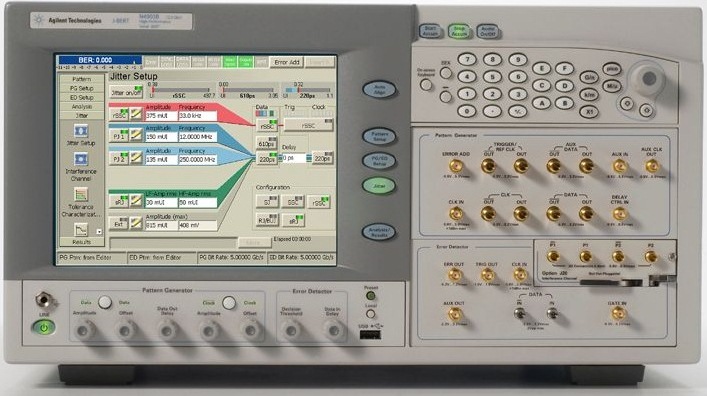Image resolution: width=707 pixels, height=396 pixels.
Task: Toggle the Ext jitter source
Action: (x=119, y=223)
